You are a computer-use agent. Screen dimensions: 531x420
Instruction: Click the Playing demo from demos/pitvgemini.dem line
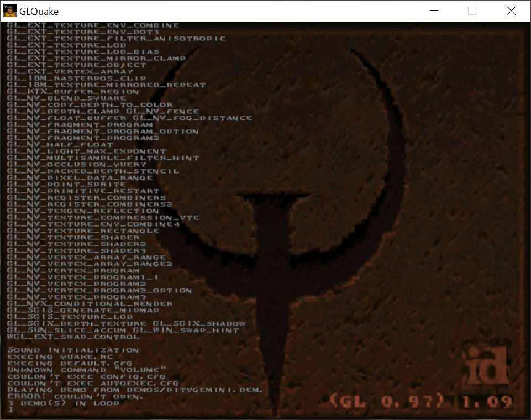135,390
